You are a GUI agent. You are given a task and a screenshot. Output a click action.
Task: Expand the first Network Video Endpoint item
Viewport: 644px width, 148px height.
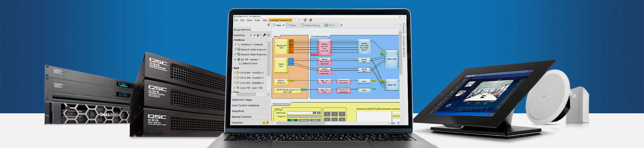(x=235, y=49)
